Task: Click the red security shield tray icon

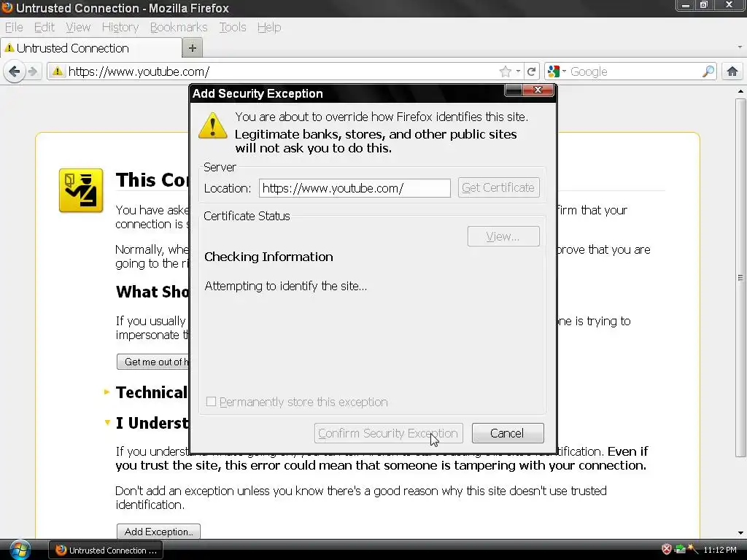Action: tap(667, 550)
